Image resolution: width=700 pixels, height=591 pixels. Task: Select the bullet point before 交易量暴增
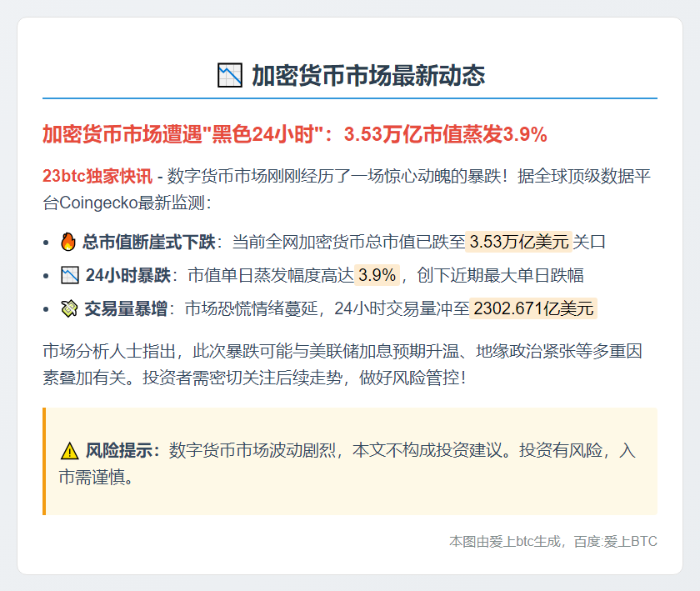coord(47,310)
